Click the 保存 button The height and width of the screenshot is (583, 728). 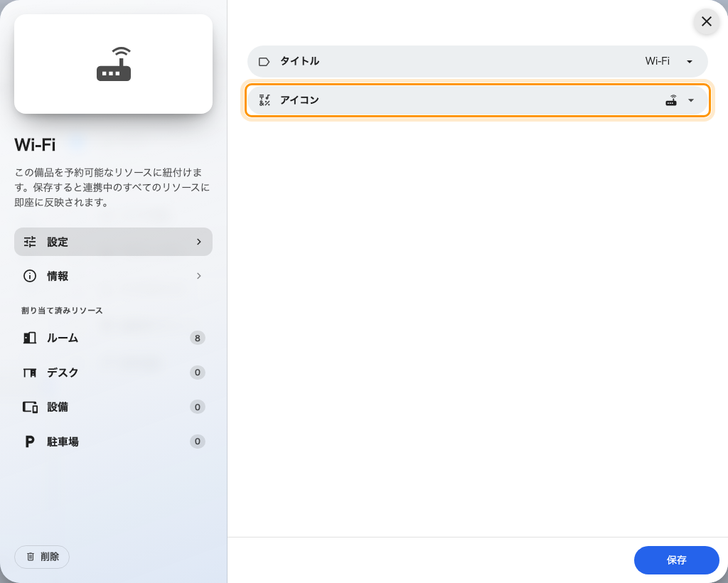click(677, 560)
